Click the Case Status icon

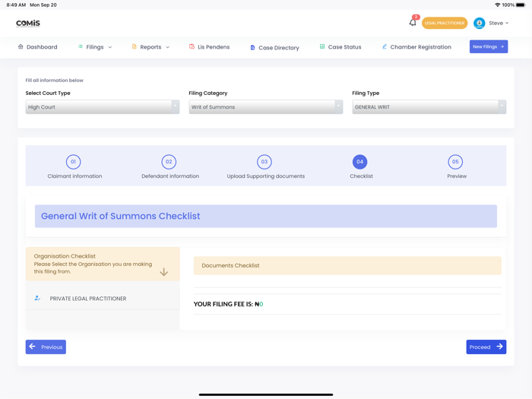322,47
